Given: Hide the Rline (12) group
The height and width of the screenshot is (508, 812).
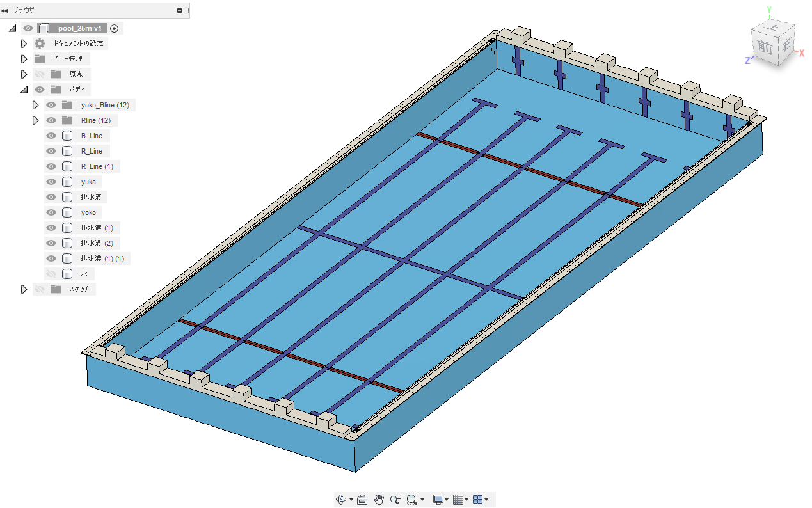Looking at the screenshot, I should (x=51, y=120).
